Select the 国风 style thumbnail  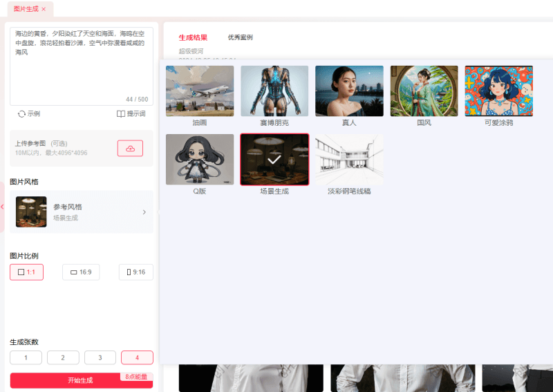coord(424,91)
